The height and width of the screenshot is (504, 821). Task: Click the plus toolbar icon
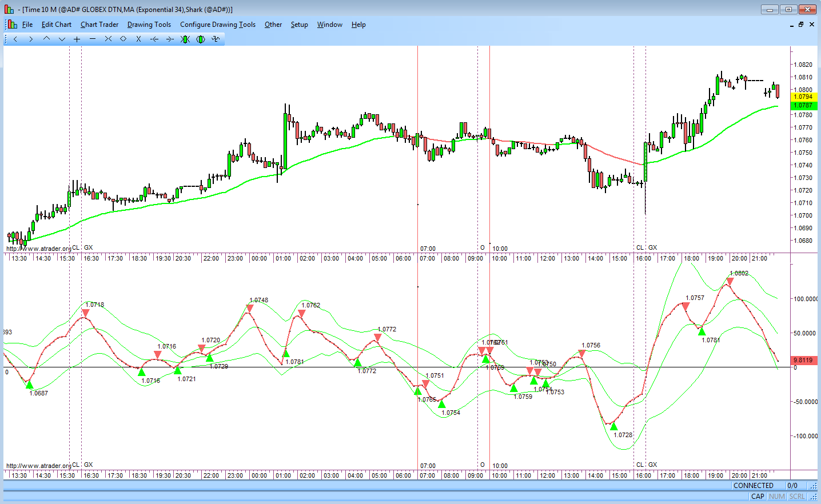click(77, 39)
